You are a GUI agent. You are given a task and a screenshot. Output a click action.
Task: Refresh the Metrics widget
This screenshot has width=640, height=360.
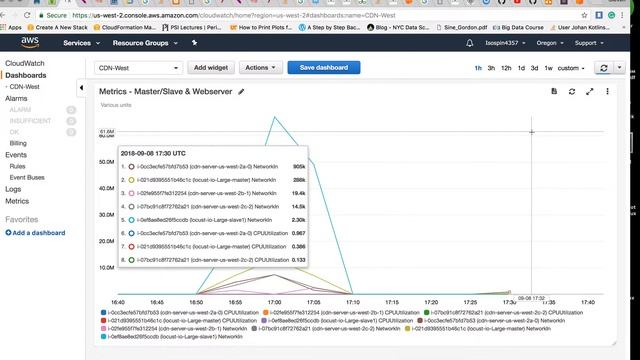tap(572, 92)
